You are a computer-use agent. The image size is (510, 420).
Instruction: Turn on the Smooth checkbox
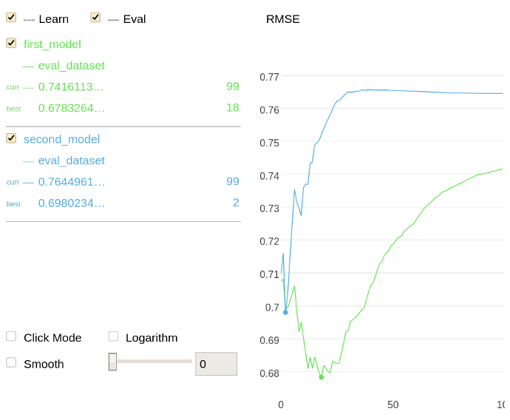pyautogui.click(x=11, y=363)
